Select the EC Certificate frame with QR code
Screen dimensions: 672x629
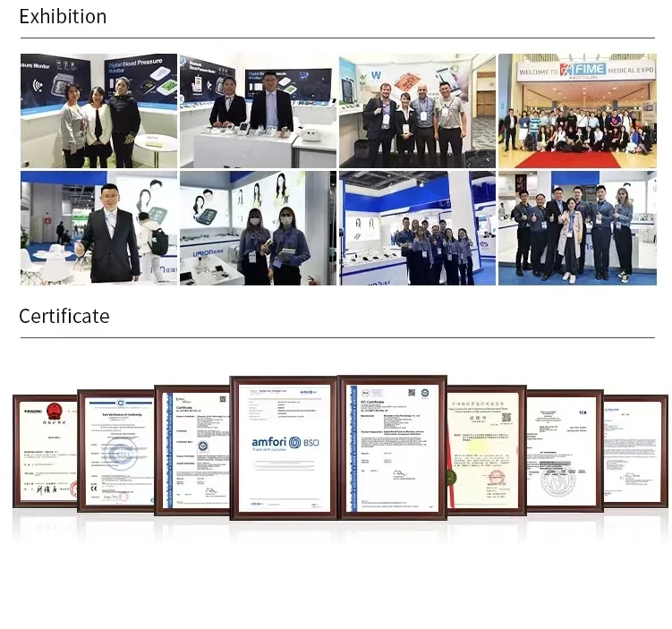(x=393, y=447)
